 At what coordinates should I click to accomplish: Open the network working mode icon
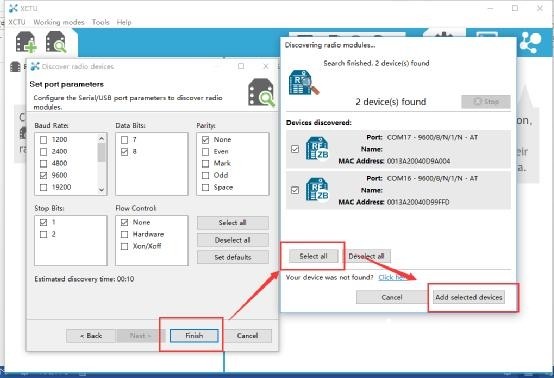tap(531, 43)
